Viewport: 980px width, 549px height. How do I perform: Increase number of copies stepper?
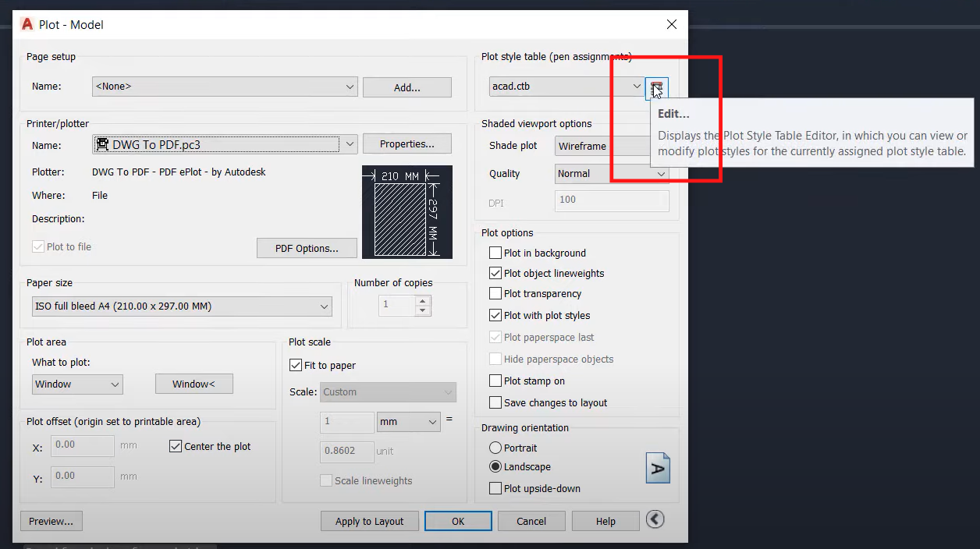click(423, 300)
